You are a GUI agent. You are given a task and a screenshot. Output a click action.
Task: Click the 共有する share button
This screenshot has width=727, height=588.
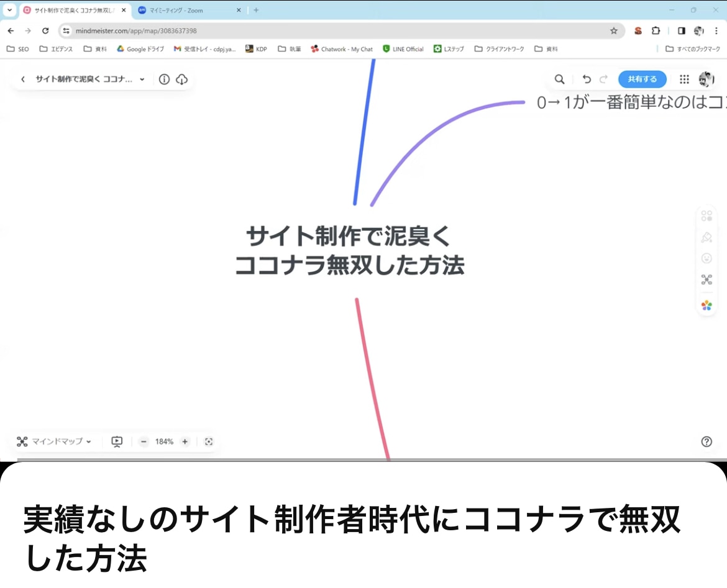pyautogui.click(x=642, y=79)
